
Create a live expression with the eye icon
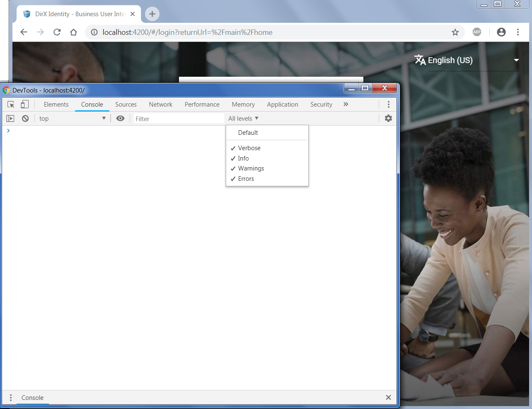120,118
